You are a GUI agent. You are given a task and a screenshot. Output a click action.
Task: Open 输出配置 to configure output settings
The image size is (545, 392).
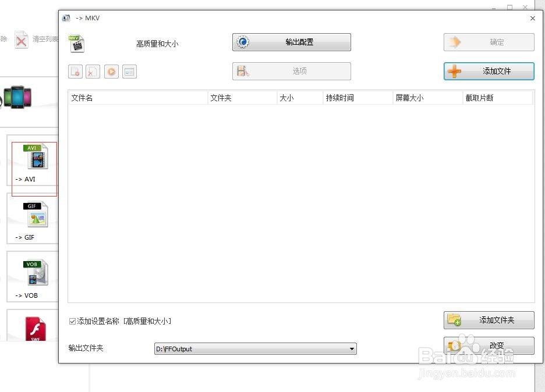click(291, 42)
